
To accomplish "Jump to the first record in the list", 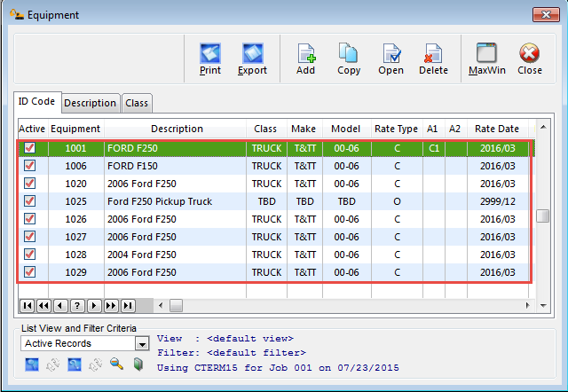I will [x=28, y=306].
